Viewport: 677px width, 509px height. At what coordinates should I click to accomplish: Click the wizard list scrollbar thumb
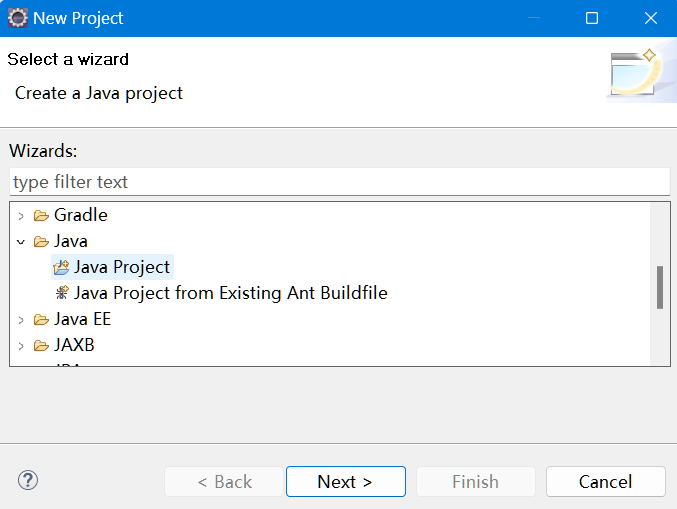[x=660, y=288]
